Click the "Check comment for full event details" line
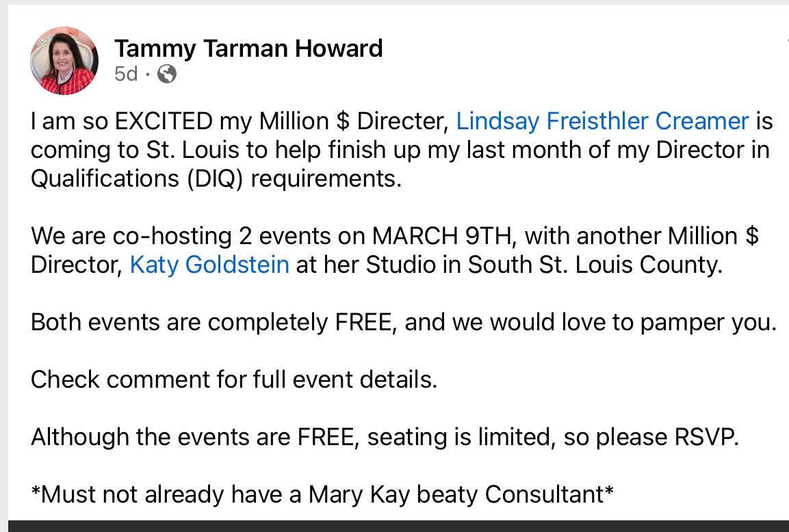This screenshot has width=789, height=532. [x=233, y=379]
